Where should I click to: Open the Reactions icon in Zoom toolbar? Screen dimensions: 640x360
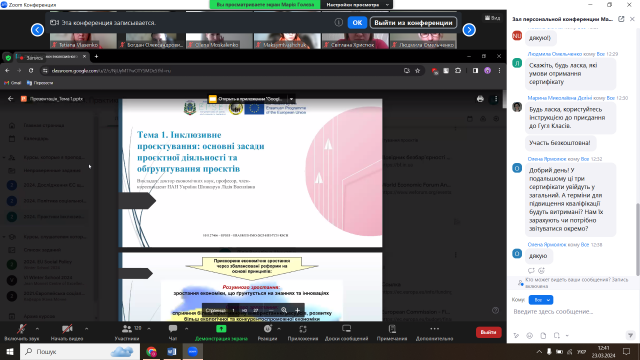coord(267,329)
